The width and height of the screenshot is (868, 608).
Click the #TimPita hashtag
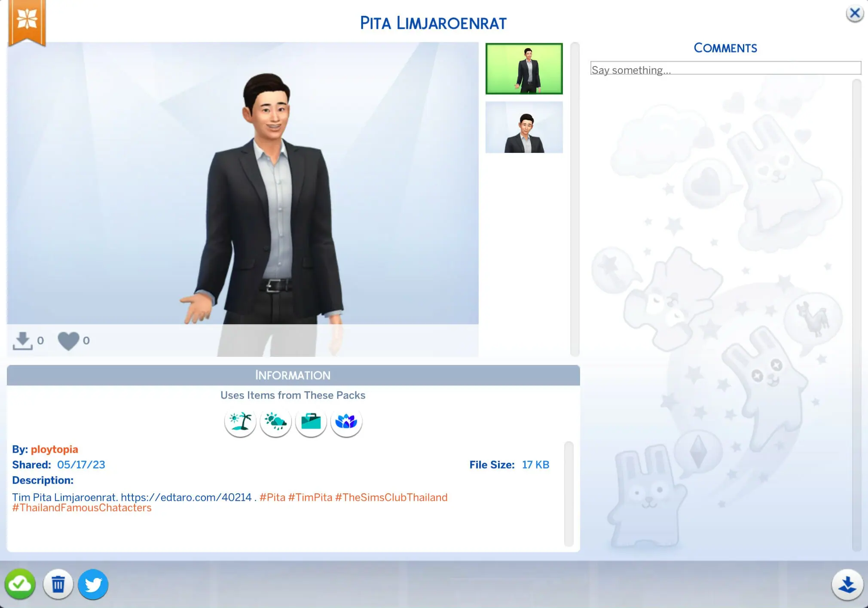tap(310, 497)
